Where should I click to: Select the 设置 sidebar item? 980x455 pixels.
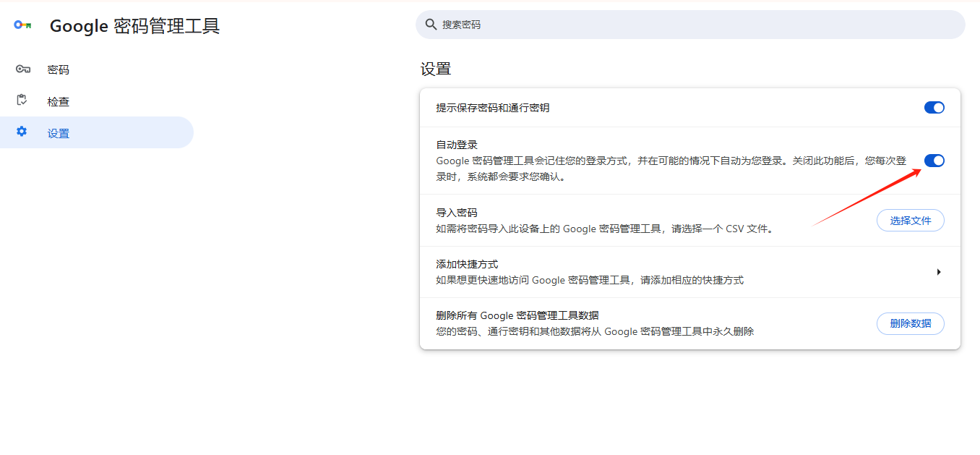tap(97, 133)
